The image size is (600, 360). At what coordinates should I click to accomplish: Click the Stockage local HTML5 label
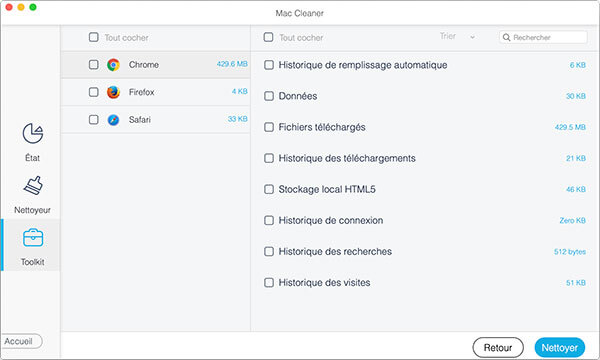pyautogui.click(x=327, y=189)
